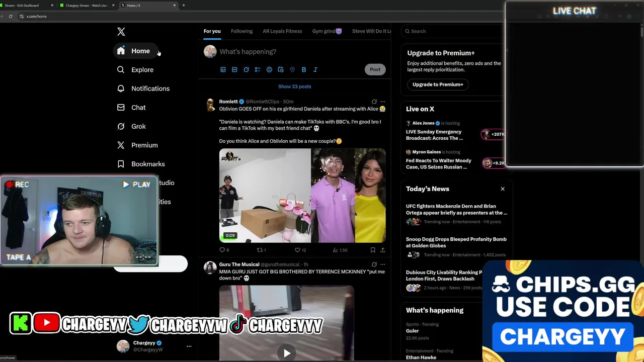Open a new browser tab
The image size is (644, 362).
pos(184,6)
